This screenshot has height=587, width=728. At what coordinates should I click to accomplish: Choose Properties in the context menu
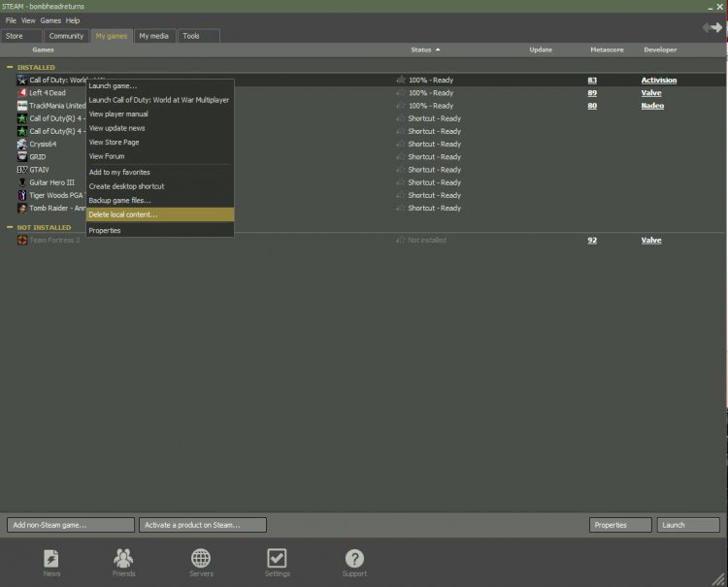[x=160, y=230]
